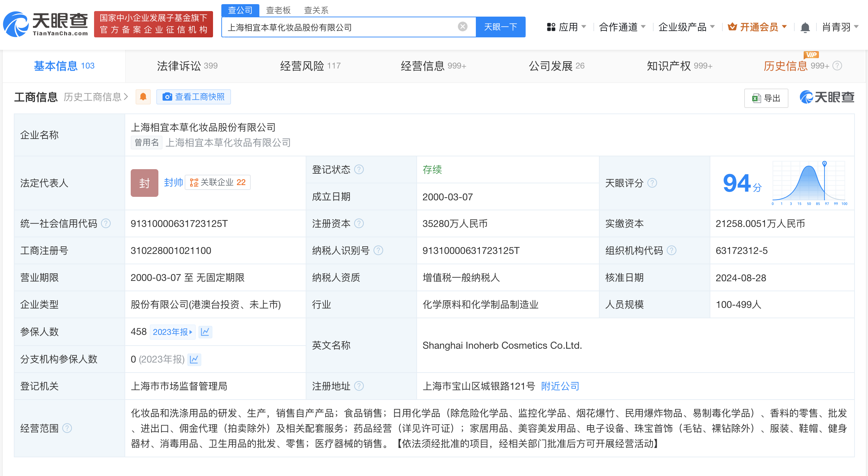
Task: Open the trend chart icon for 参保人数
Action: (205, 332)
